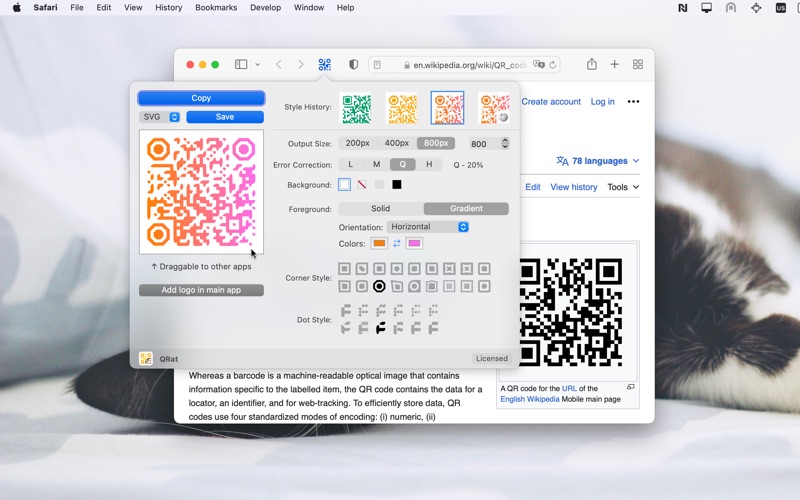This screenshot has width=800, height=500.
Task: Open the History menu
Action: tap(168, 8)
